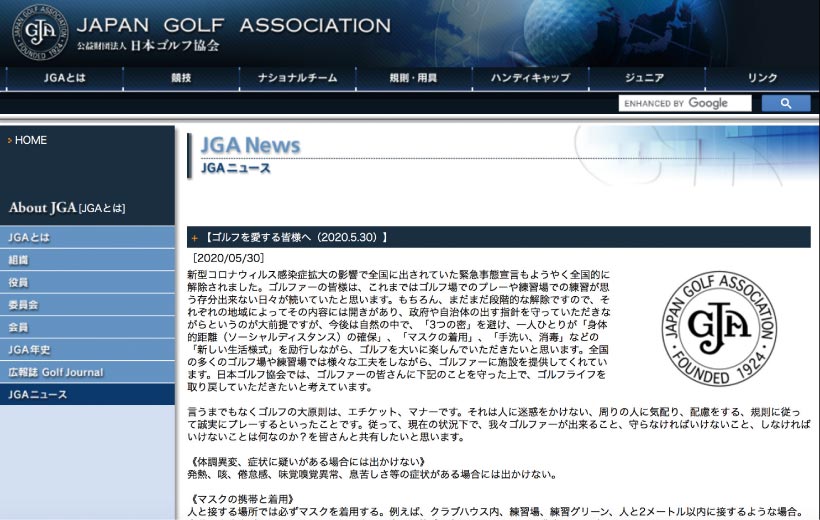Open the ジュニア navigation item
The image size is (820, 520).
click(645, 78)
